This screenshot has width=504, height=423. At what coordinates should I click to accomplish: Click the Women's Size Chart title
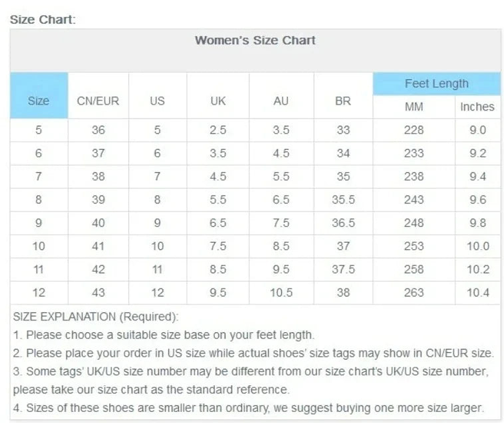point(255,40)
